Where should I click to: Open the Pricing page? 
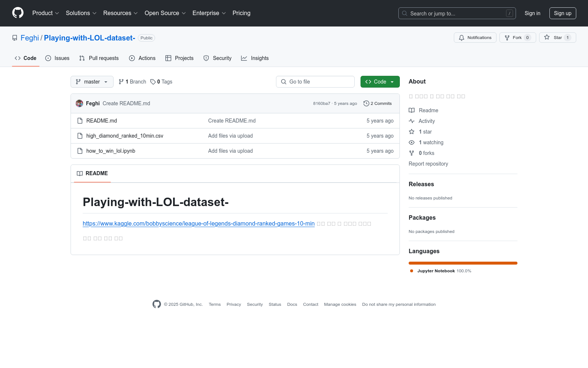(241, 13)
